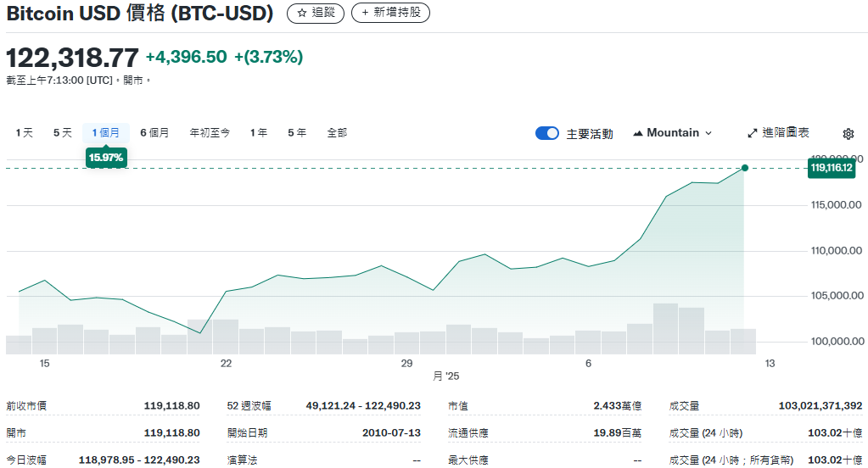Select the 全部 range tab
Screen dimensions: 868x468
tap(337, 133)
